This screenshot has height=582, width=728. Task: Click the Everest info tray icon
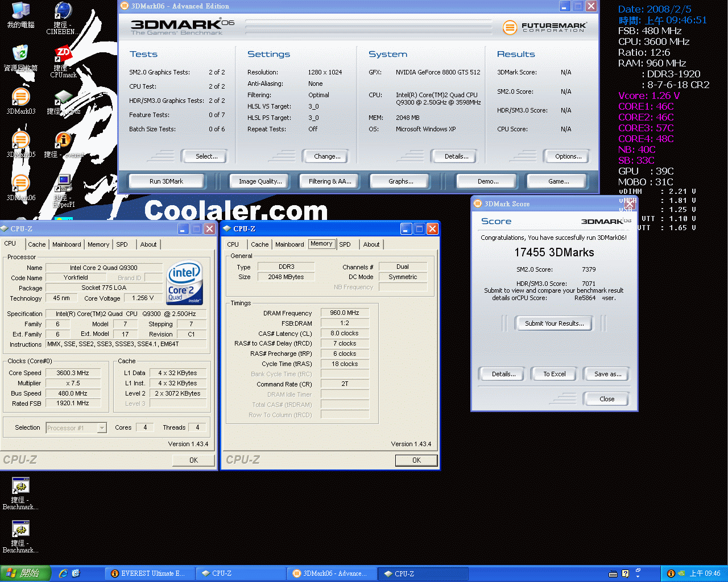coord(671,573)
